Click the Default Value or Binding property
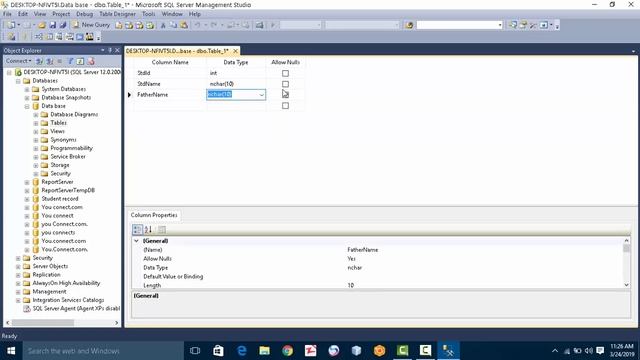This screenshot has width=640, height=360. (x=173, y=277)
